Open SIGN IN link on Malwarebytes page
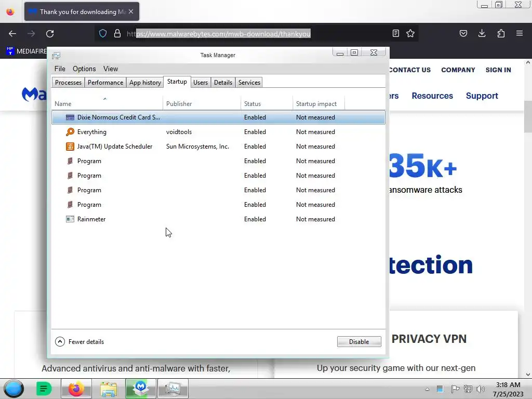 (498, 70)
